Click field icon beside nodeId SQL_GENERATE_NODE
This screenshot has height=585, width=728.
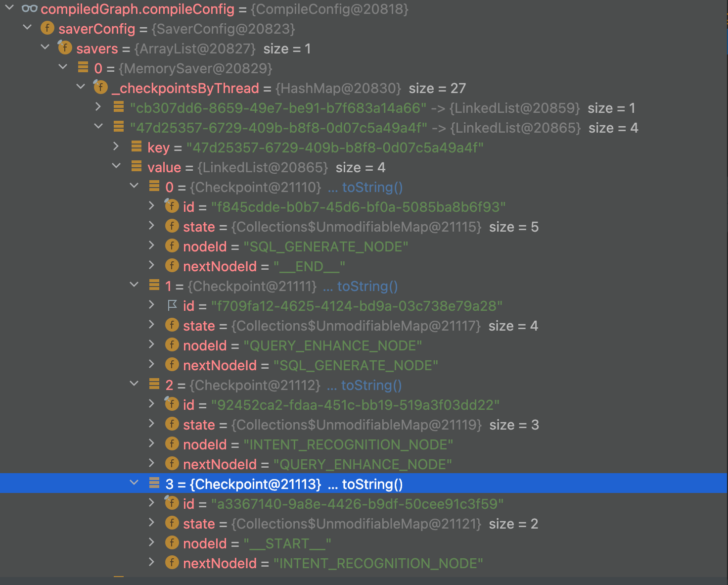tap(172, 245)
